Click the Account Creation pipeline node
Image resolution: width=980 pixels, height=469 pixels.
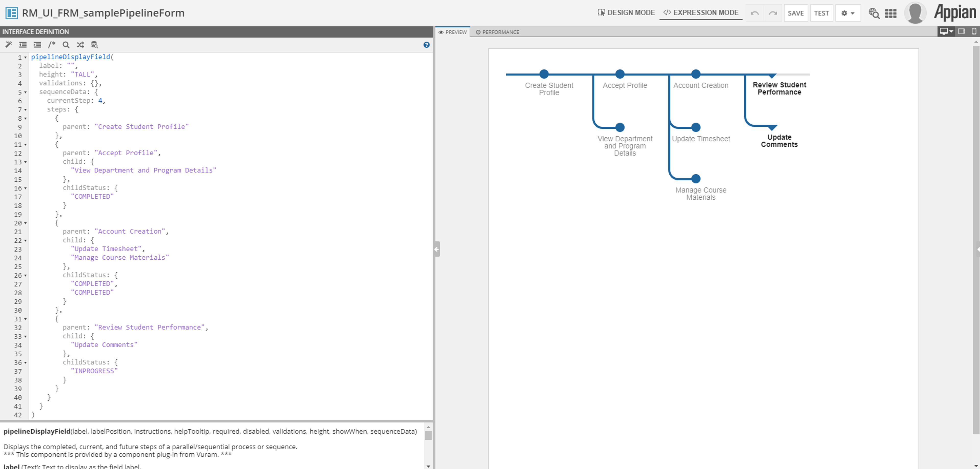695,74
